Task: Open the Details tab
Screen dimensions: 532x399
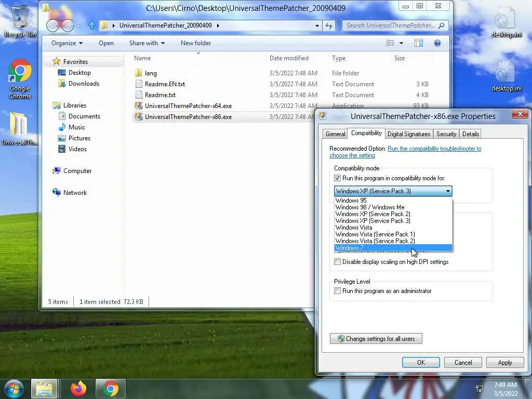Action: coord(471,134)
